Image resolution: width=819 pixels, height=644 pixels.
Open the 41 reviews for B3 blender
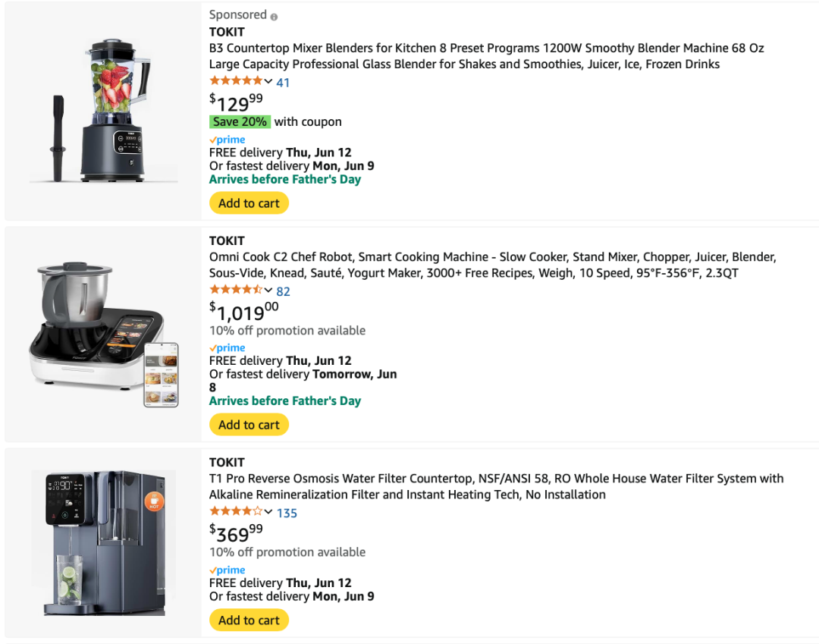(x=283, y=82)
